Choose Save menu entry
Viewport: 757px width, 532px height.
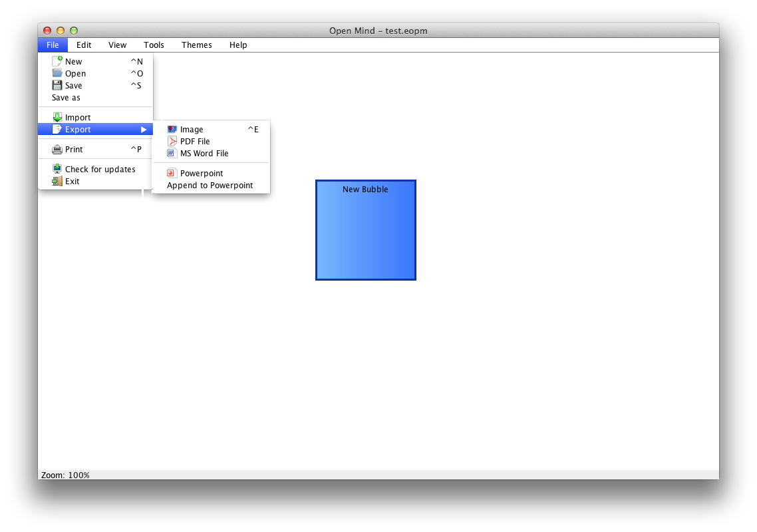pyautogui.click(x=95, y=85)
